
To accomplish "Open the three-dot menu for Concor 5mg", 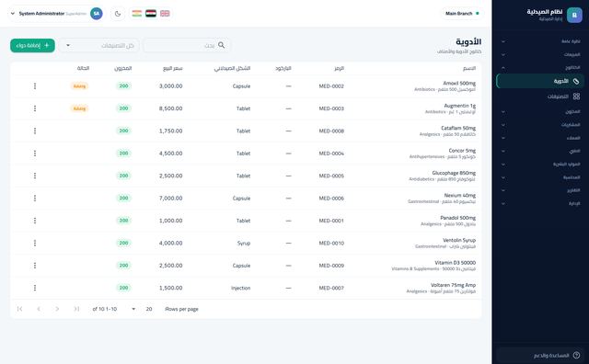I will pyautogui.click(x=35, y=154).
